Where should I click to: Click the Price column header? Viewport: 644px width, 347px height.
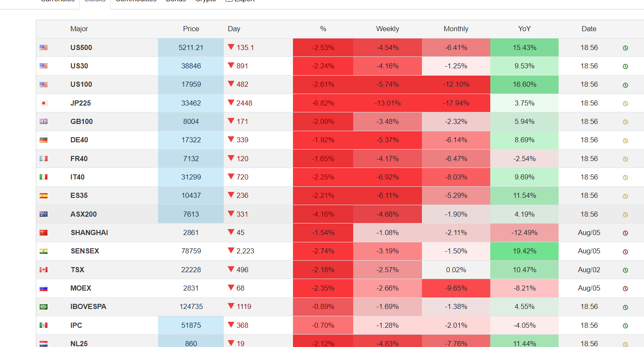tap(191, 29)
